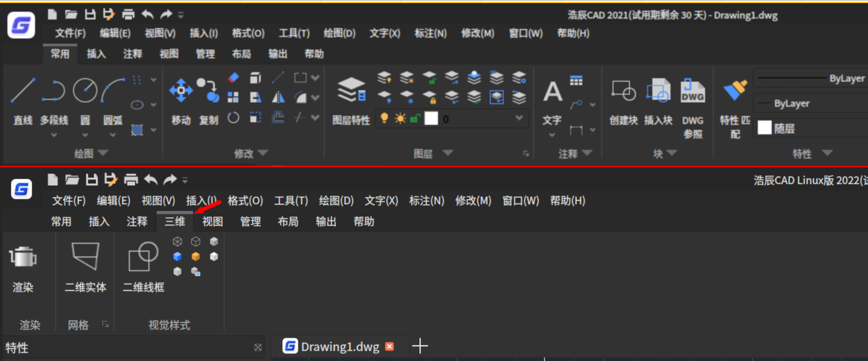This screenshot has width=868, height=361.
Task: Expand the 修改 panel arrow in CAD 2021
Action: 263,153
